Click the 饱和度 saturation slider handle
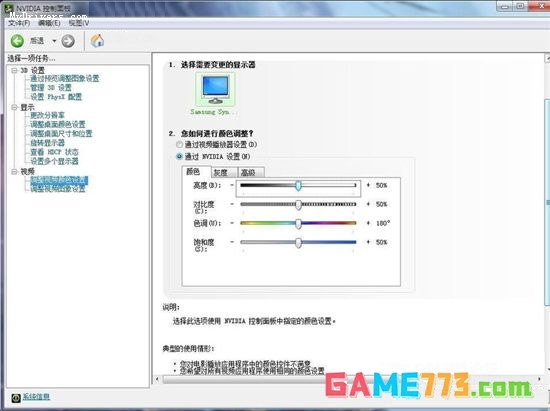The height and width of the screenshot is (411, 550). [298, 243]
